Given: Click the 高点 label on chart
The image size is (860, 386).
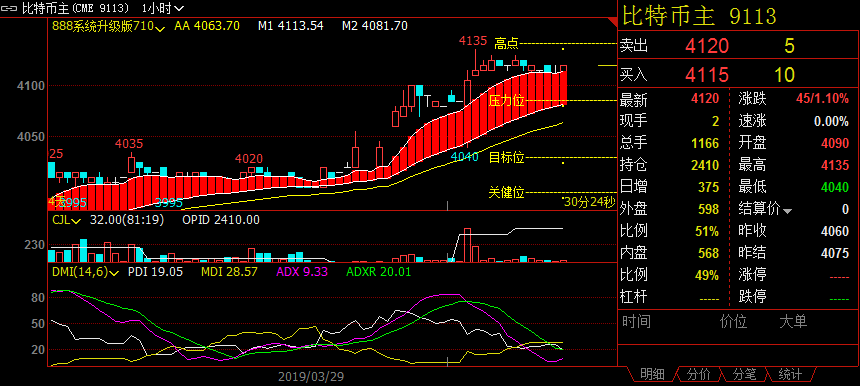Looking at the screenshot, I should 506,43.
